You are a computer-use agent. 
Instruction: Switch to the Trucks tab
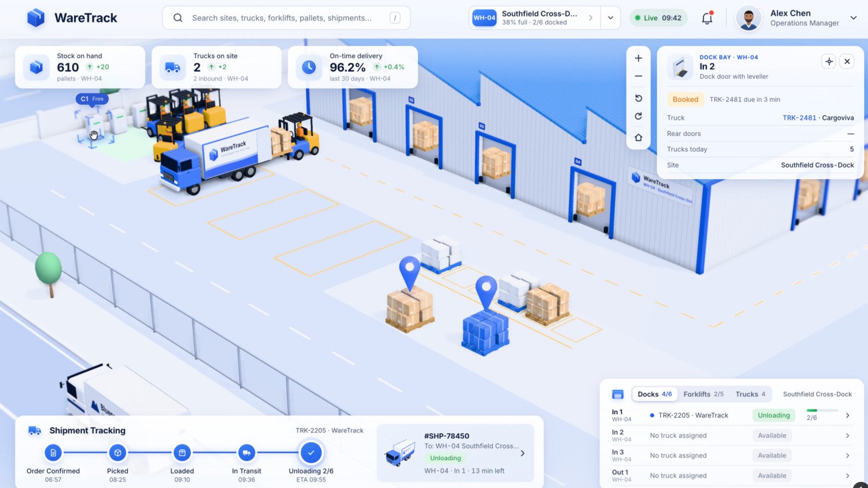(x=750, y=394)
